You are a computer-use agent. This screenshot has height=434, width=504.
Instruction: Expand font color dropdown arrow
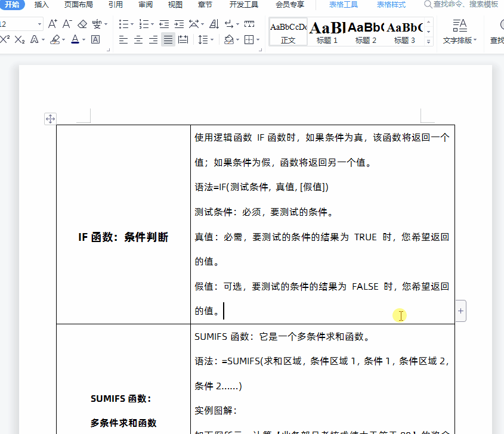(84, 40)
